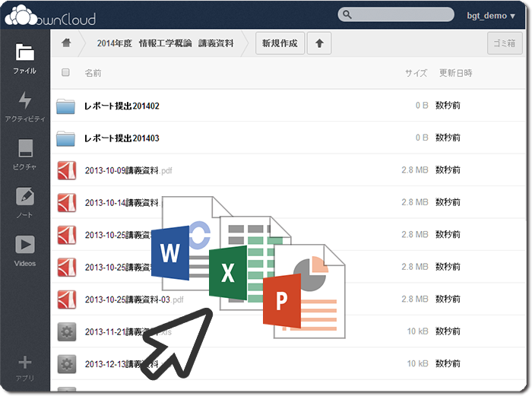
Task: Sort by 更新日時 (Modified) column header
Action: (x=456, y=73)
